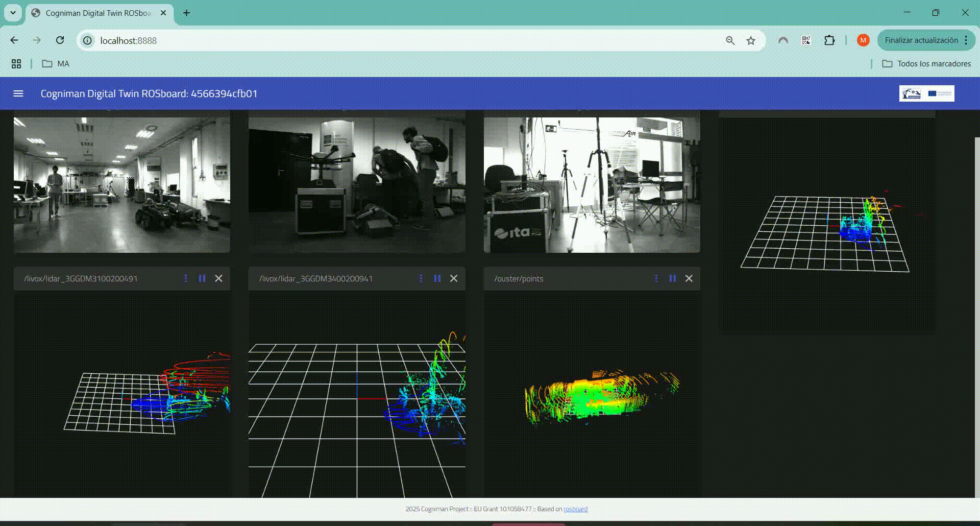Click the /livox/lidar_3GGDM3100200491 card title
The height and width of the screenshot is (526, 980).
81,278
